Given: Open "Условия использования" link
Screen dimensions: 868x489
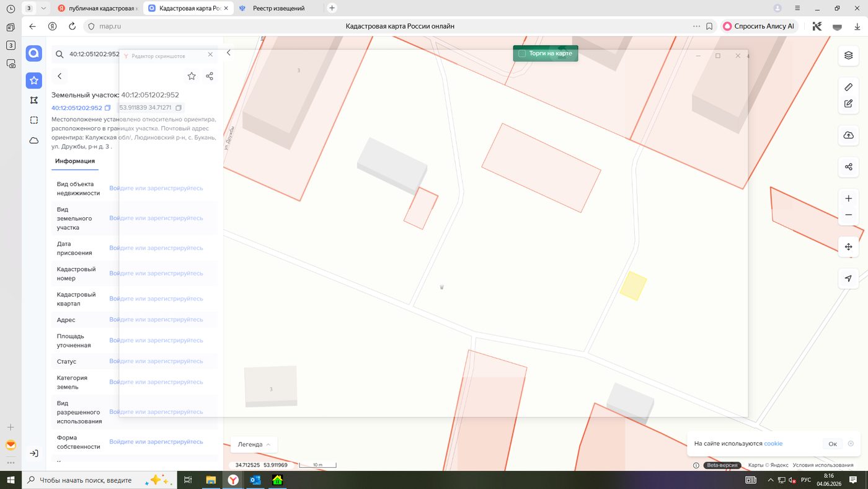Looking at the screenshot, I should tap(823, 465).
